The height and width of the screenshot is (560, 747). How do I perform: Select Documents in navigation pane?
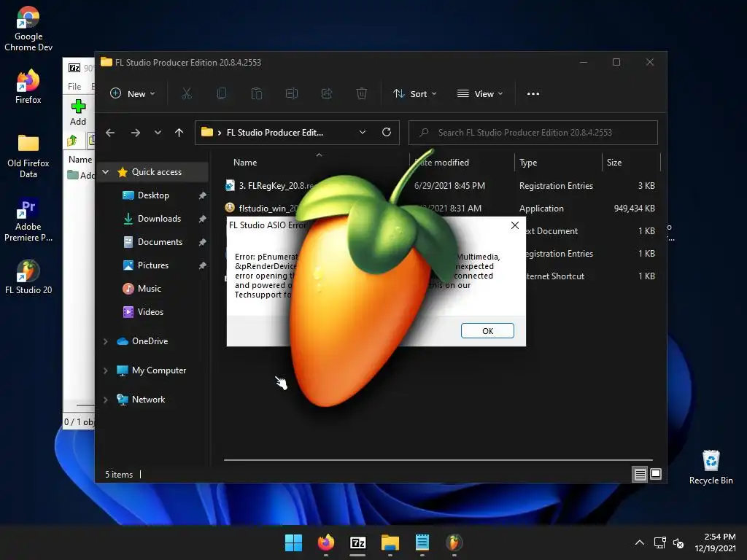point(160,242)
